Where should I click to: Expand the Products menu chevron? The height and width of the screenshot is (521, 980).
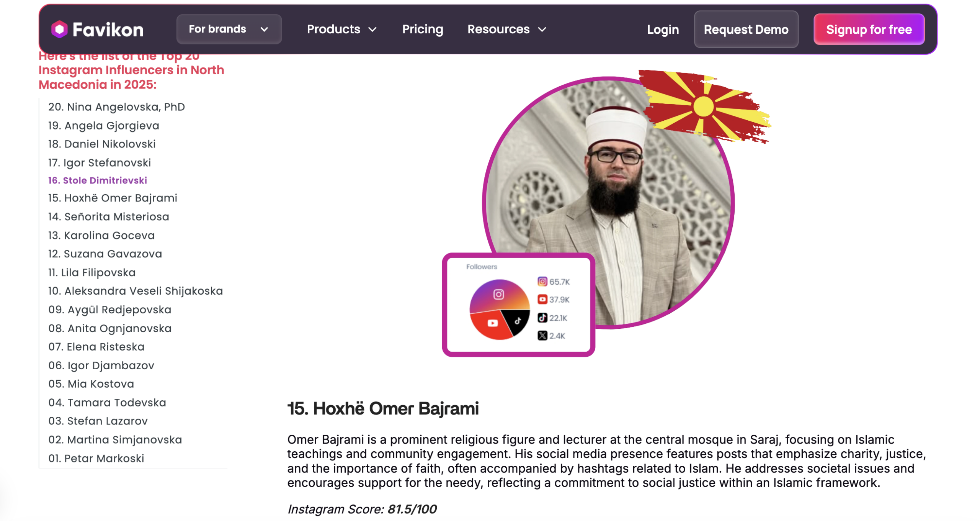pos(372,29)
